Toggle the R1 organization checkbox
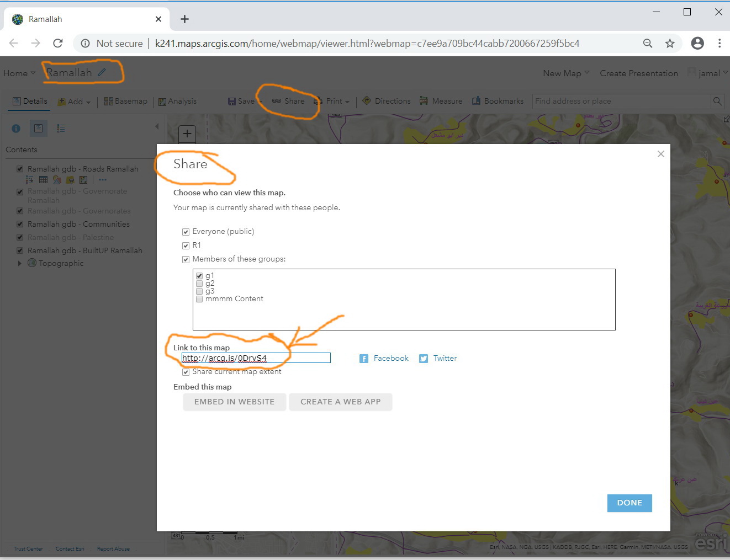 [186, 246]
